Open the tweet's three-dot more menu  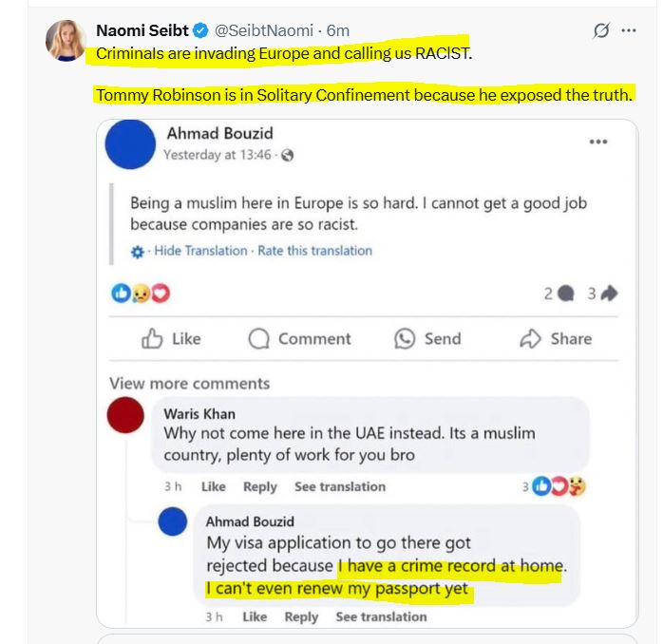coord(629,30)
